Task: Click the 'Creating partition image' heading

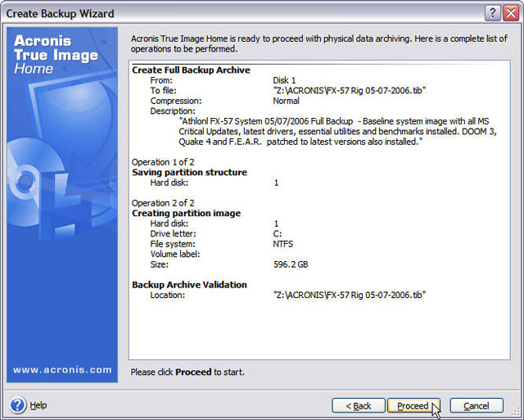Action: [186, 213]
